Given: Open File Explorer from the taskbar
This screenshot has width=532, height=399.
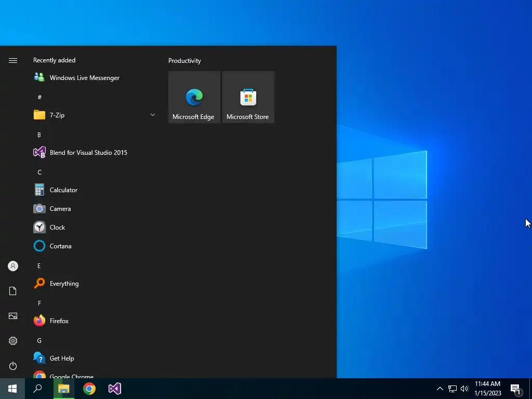Looking at the screenshot, I should [x=63, y=389].
